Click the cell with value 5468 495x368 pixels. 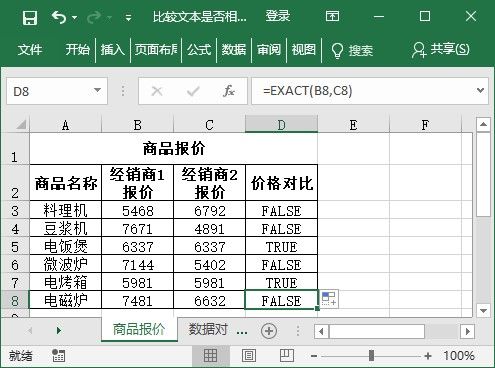[x=138, y=210]
